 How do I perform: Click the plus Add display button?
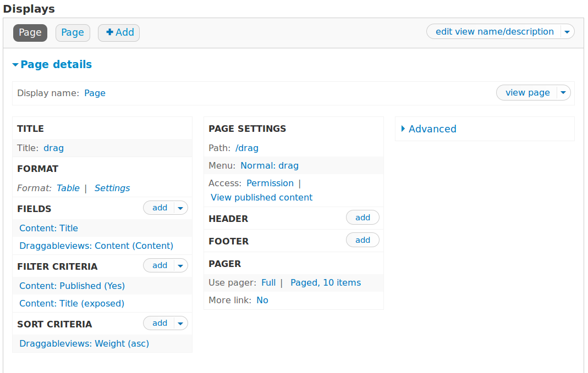[x=119, y=32]
